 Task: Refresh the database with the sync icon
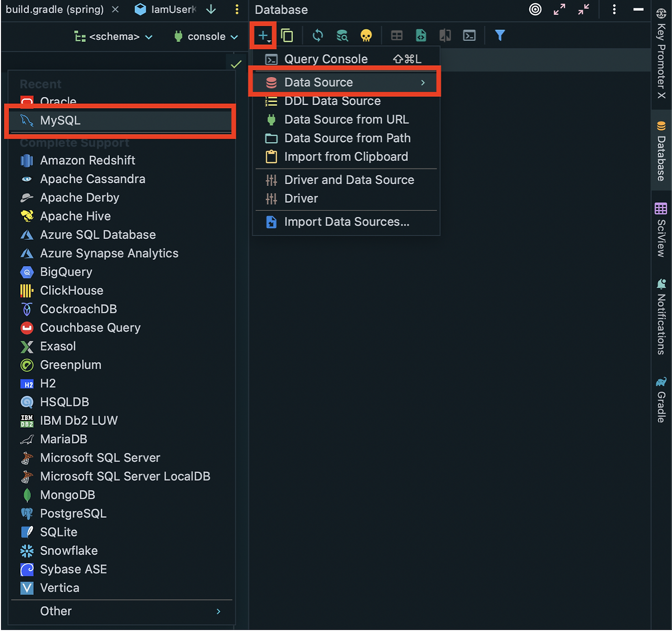pyautogui.click(x=318, y=36)
